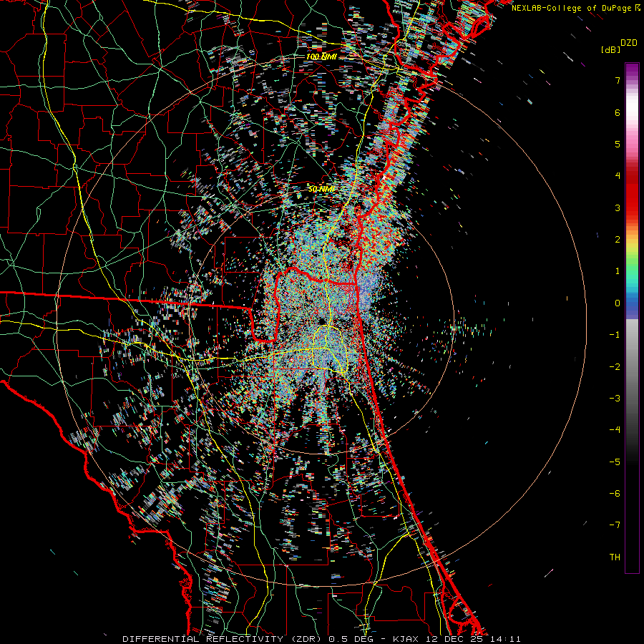The height and width of the screenshot is (644, 644).
Task: Click the radar site center point
Action: 321,321
